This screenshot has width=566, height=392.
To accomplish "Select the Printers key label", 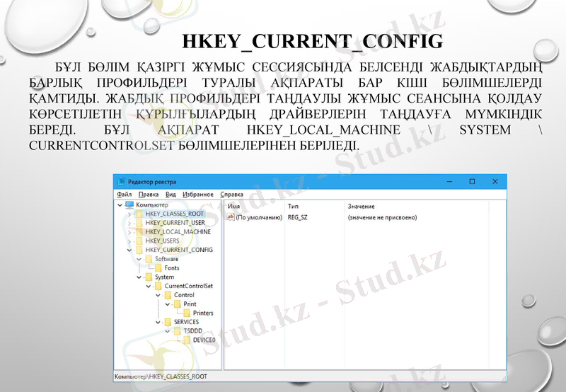I will coord(203,313).
